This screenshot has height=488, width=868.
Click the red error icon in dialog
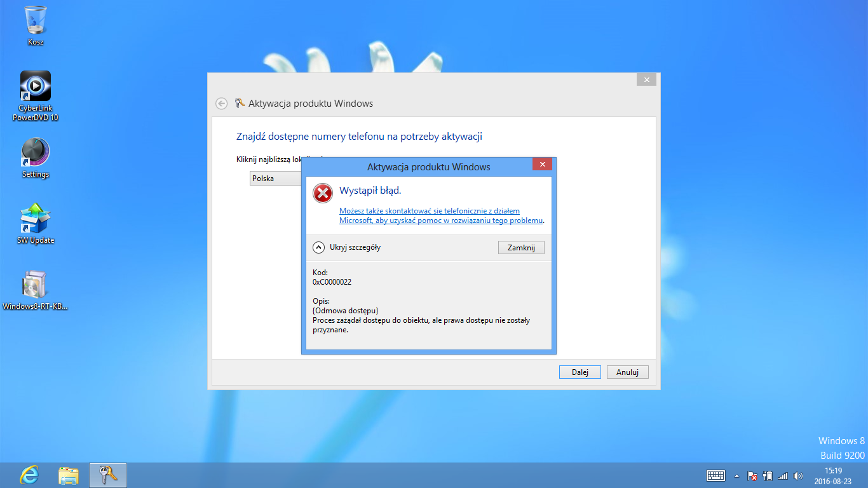click(x=323, y=193)
